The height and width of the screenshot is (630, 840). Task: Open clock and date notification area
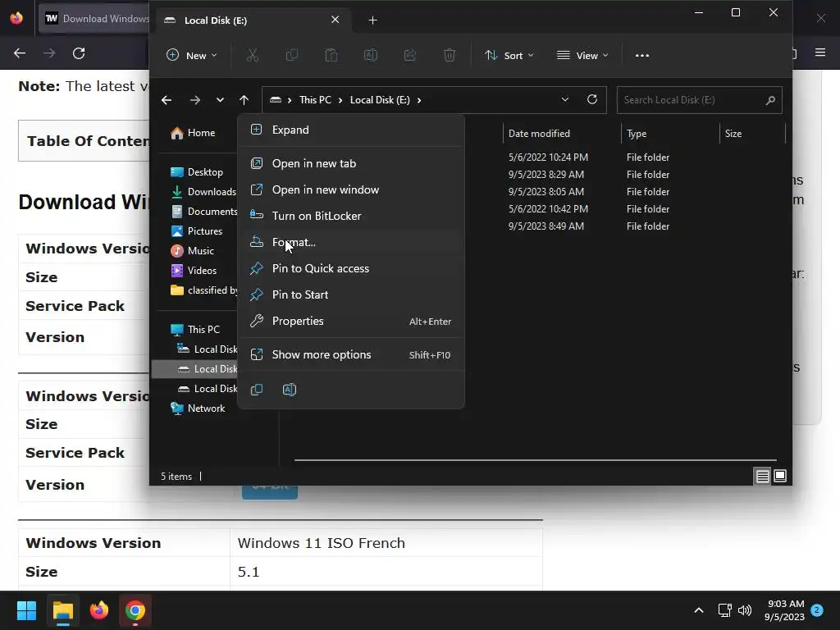click(x=785, y=610)
